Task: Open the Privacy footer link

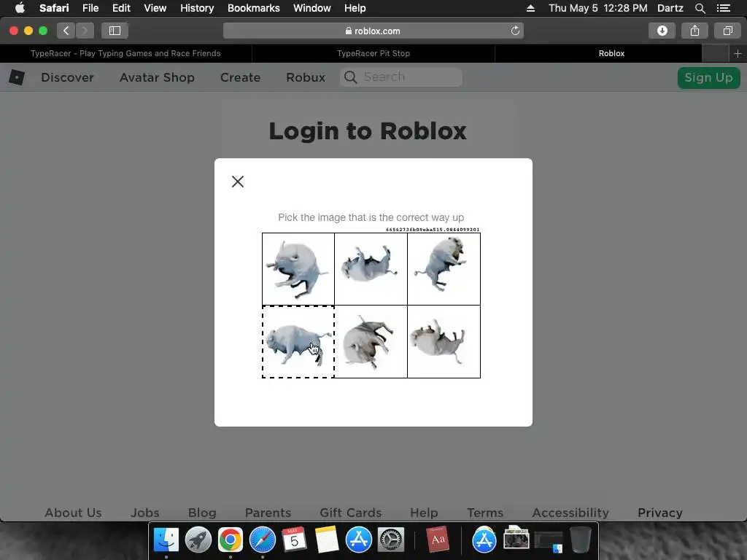Action: coord(659,513)
